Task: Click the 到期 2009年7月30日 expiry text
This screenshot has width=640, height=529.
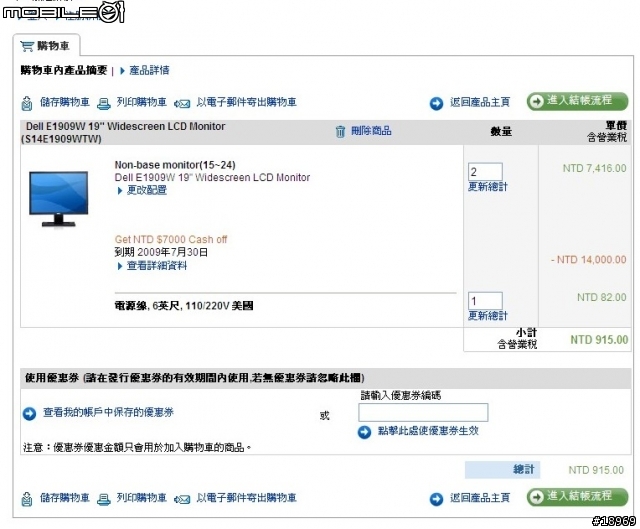Action: pyautogui.click(x=161, y=252)
